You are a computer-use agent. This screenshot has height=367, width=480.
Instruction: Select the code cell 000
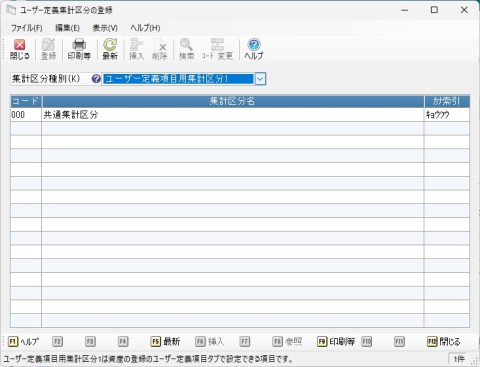[x=26, y=115]
